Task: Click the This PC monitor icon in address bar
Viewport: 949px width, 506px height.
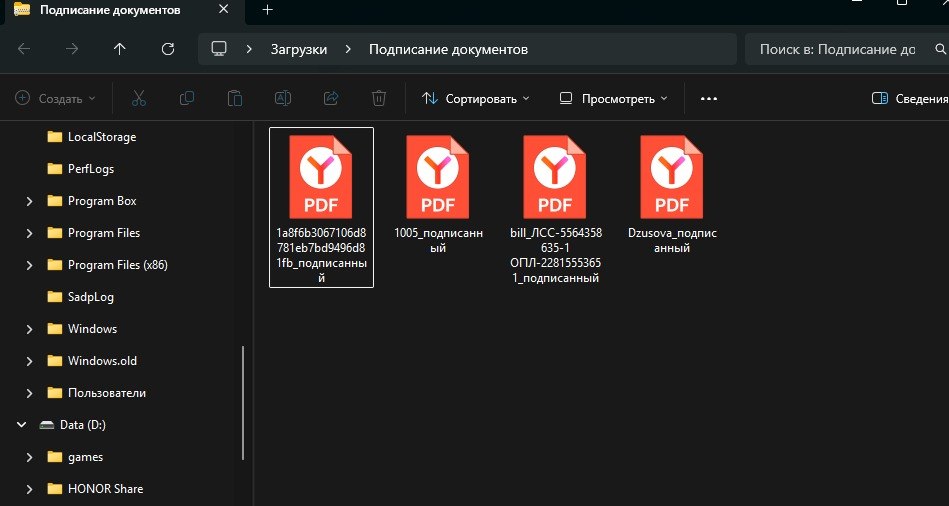Action: pos(219,49)
